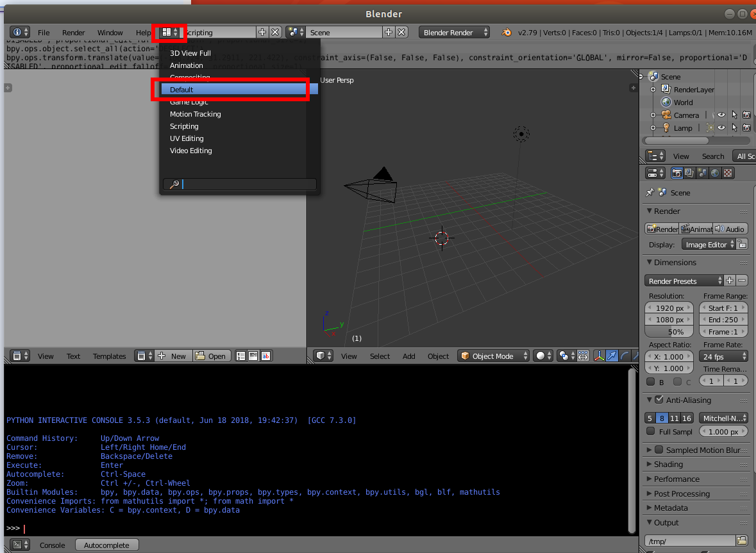
Task: Toggle word wrap in text editor
Action: click(x=253, y=356)
